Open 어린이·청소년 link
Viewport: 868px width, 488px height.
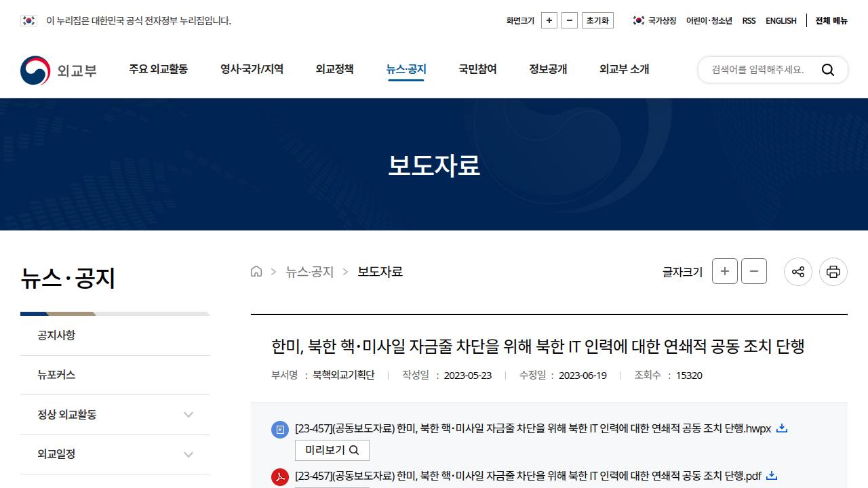[709, 20]
